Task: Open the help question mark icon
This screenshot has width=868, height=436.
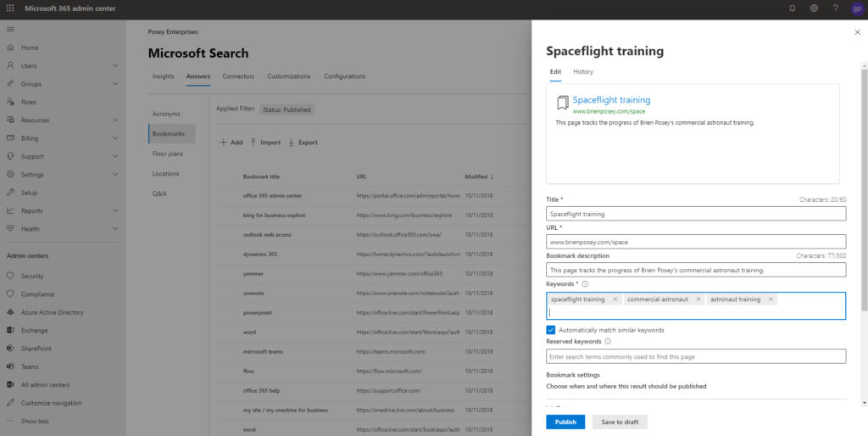Action: (835, 8)
